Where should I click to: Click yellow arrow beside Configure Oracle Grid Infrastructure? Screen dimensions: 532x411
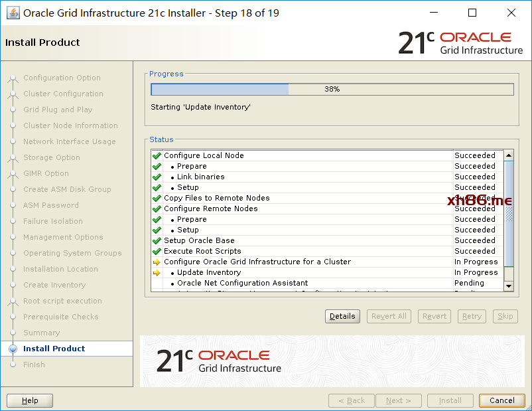point(157,262)
